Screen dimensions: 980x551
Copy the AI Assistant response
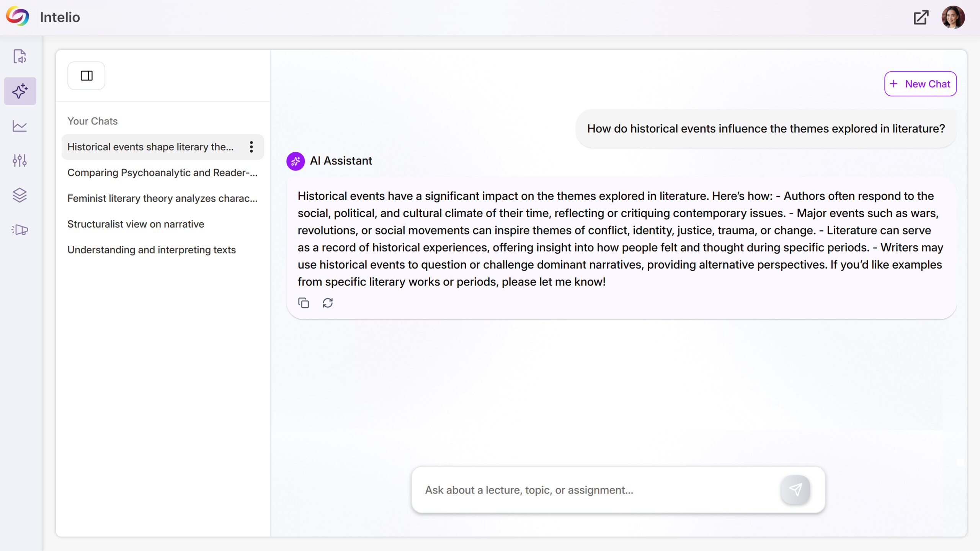coord(304,303)
